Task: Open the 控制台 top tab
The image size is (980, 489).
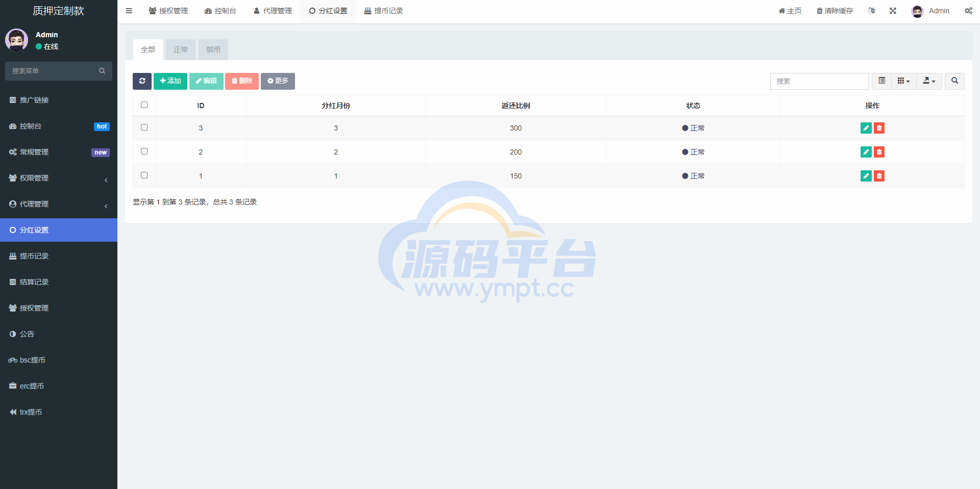Action: (220, 11)
